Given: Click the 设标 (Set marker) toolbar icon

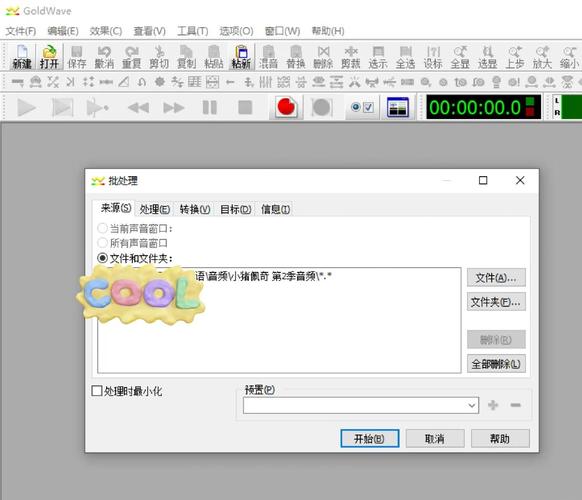Looking at the screenshot, I should click(x=433, y=56).
